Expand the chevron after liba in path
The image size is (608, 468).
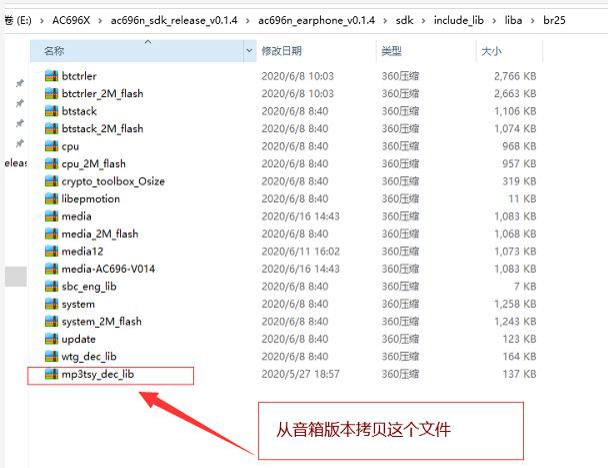tap(533, 21)
